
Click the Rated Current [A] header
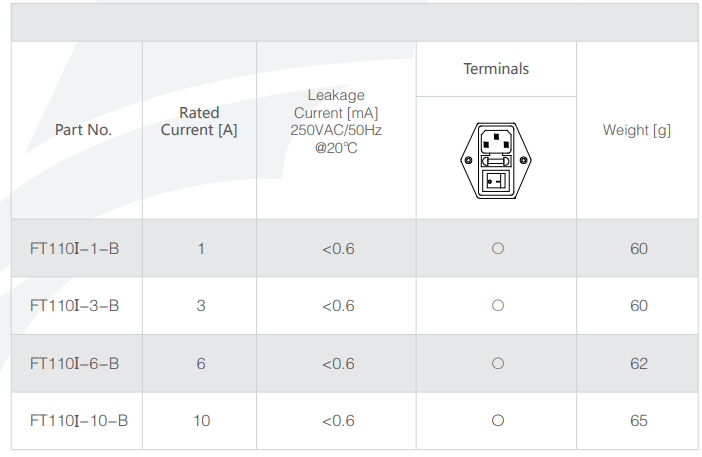pos(199,121)
